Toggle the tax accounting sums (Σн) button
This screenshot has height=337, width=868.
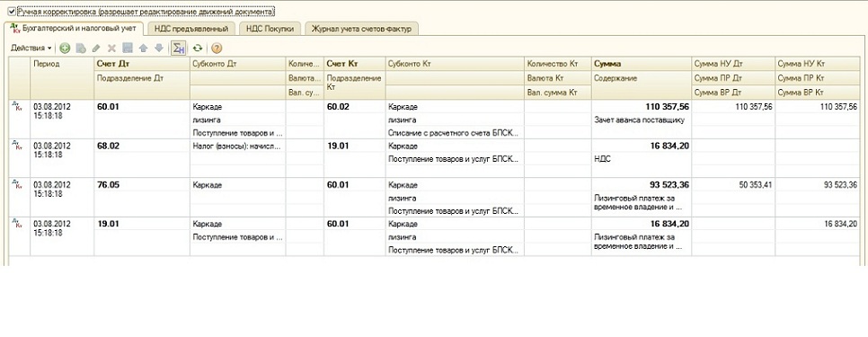(178, 49)
